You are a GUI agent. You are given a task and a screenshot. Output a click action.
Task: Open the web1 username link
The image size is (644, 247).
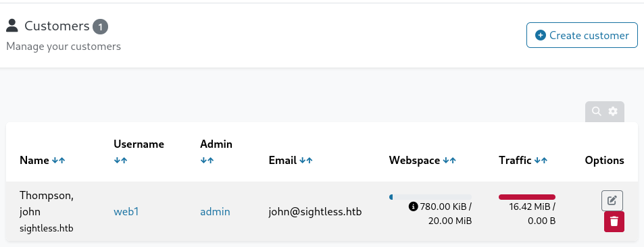tap(126, 212)
